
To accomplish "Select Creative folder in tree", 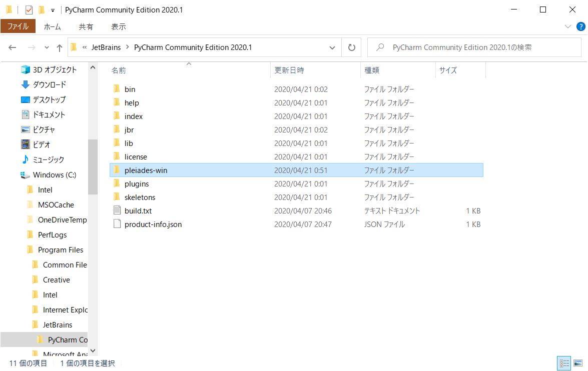I will pos(56,279).
